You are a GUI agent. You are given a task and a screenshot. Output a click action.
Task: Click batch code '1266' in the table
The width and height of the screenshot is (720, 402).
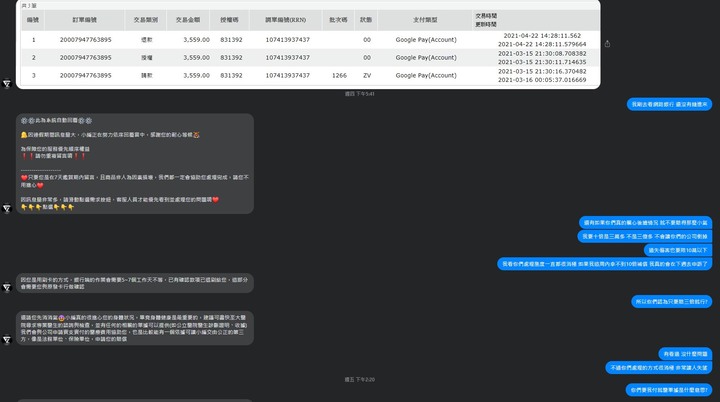pyautogui.click(x=339, y=75)
